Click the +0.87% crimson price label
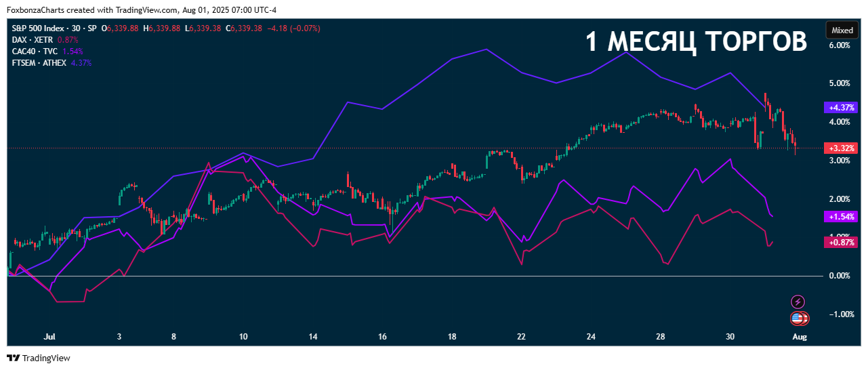This screenshot has height=370, width=868. coord(840,242)
